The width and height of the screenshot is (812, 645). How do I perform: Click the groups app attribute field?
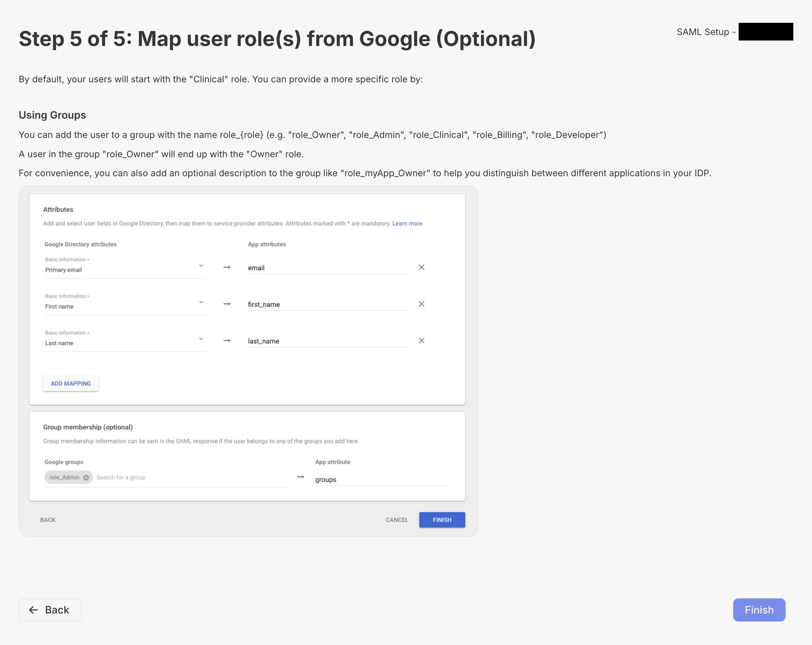coord(382,479)
